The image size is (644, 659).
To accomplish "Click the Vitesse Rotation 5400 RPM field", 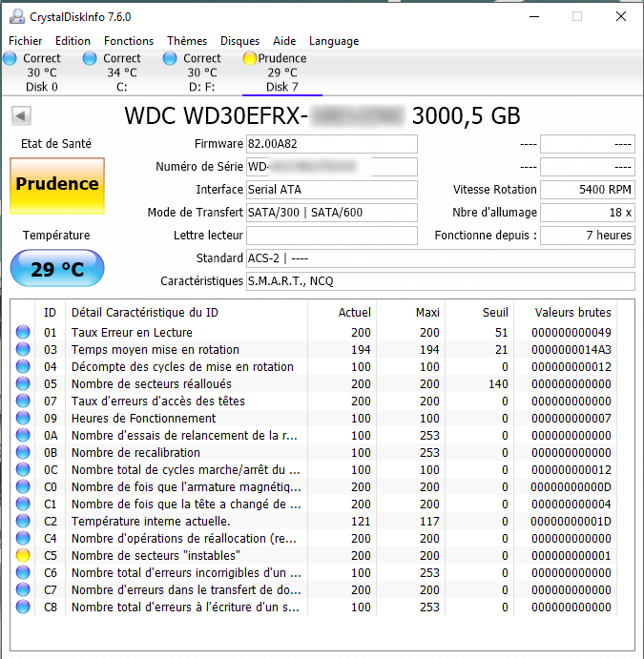I will tap(588, 190).
